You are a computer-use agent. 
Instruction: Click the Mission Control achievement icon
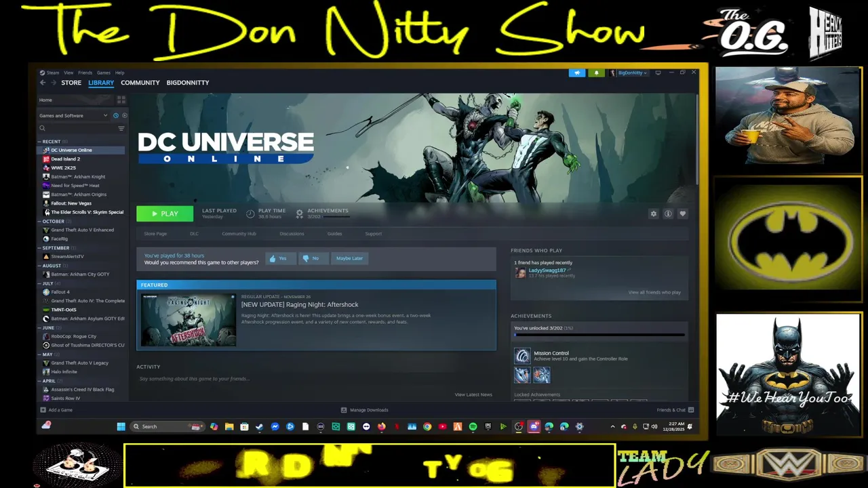pos(522,356)
